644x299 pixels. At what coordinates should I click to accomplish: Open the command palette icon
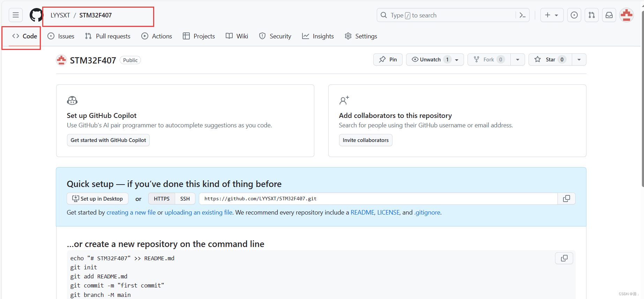(522, 15)
